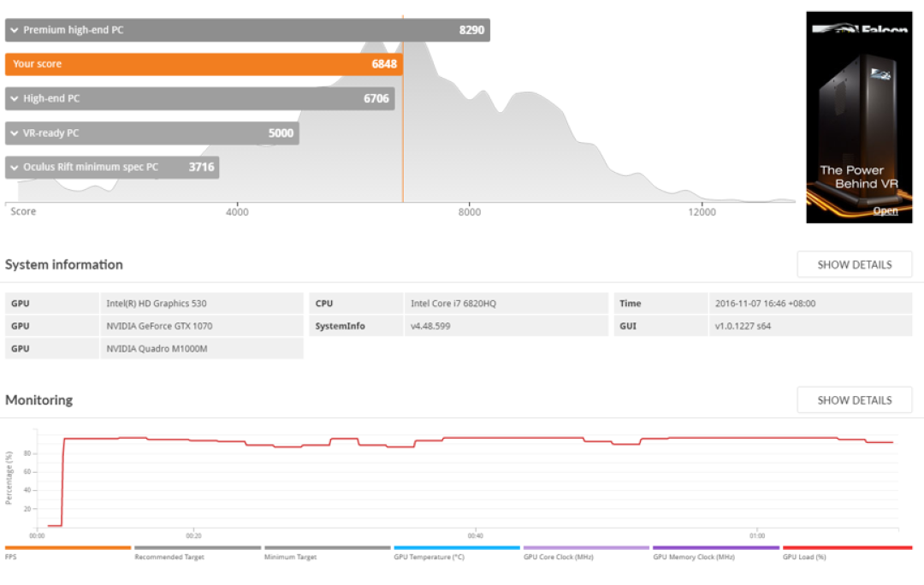Expand the VR-ready PC chevron
This screenshot has width=924, height=585.
(x=15, y=133)
